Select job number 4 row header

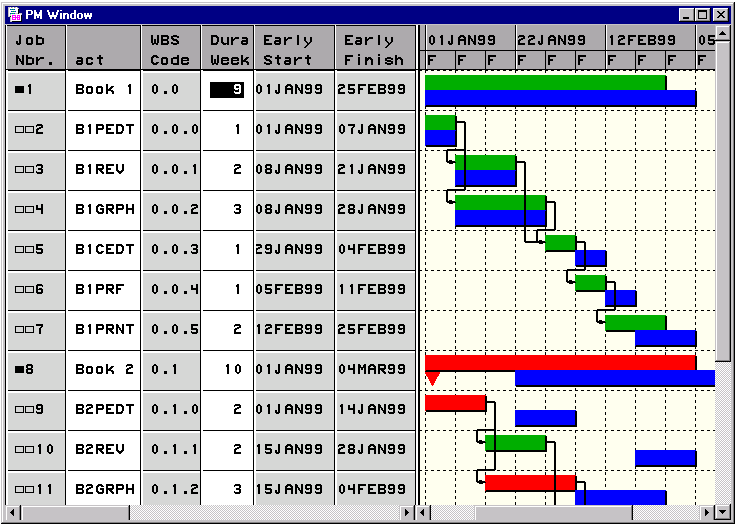pos(36,210)
